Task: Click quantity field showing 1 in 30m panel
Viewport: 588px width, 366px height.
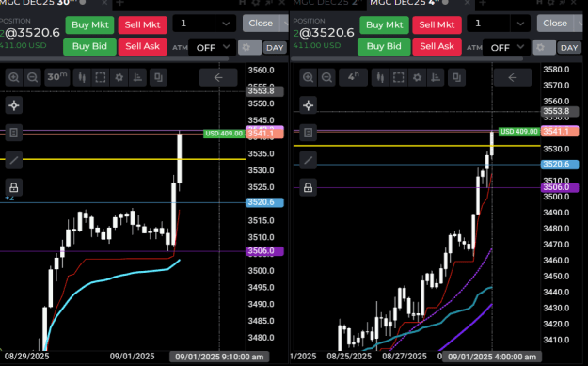Action: (194, 24)
